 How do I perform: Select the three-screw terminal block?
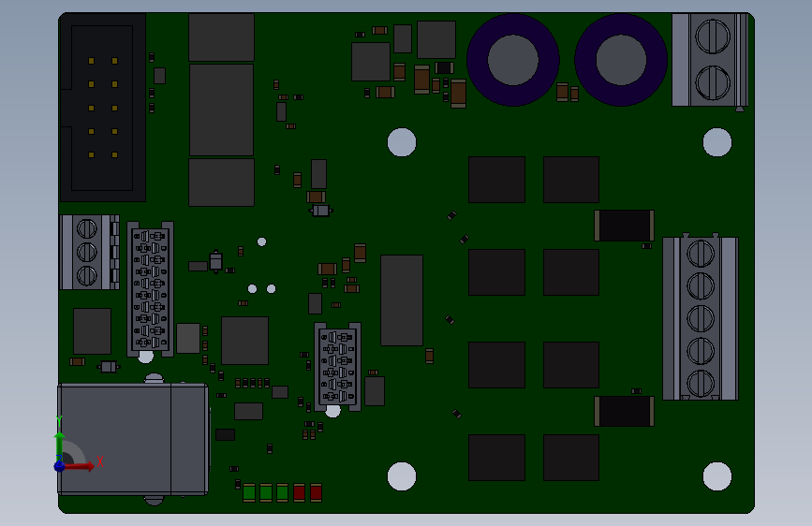tap(90, 252)
